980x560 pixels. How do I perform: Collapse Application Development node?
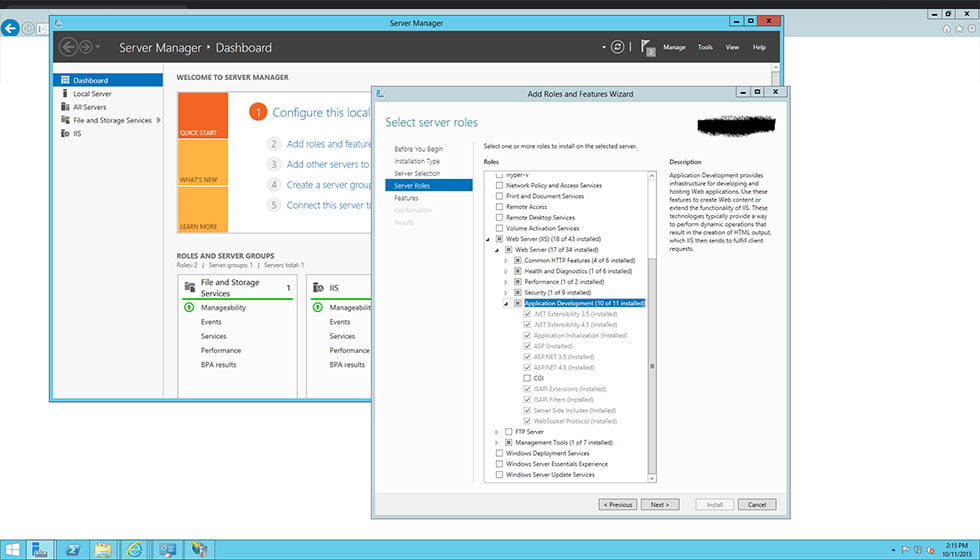pos(506,304)
